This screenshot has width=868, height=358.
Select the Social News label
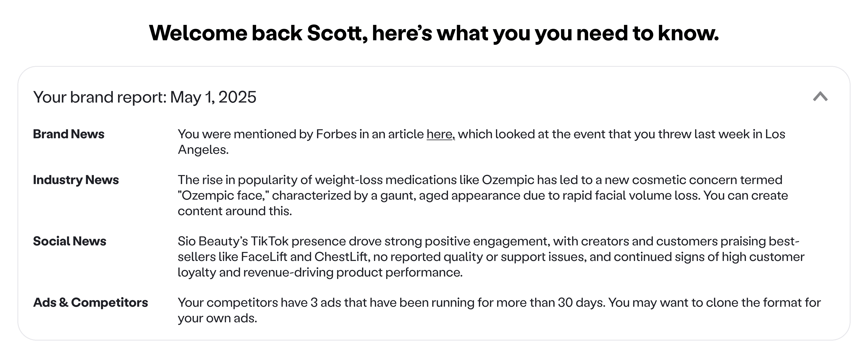(x=69, y=241)
